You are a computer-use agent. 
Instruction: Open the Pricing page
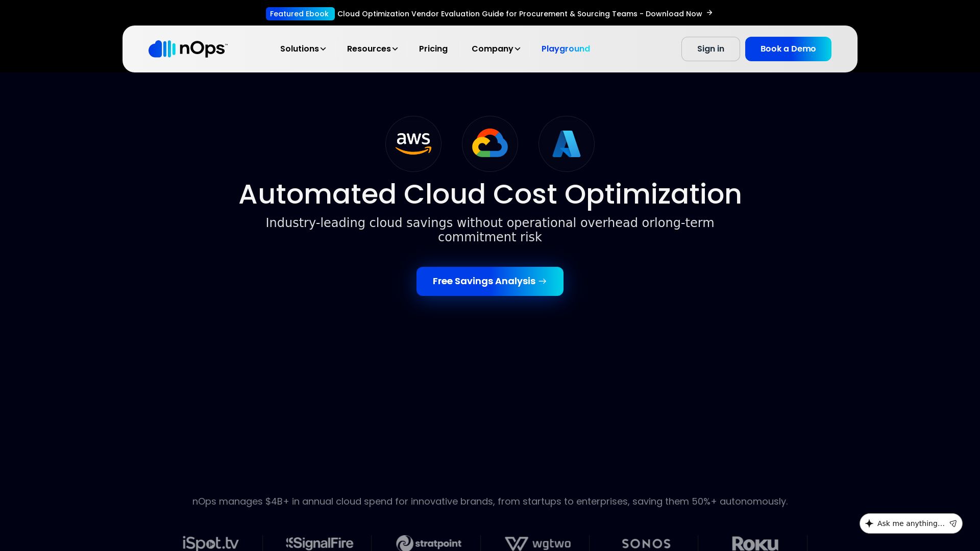pyautogui.click(x=433, y=49)
